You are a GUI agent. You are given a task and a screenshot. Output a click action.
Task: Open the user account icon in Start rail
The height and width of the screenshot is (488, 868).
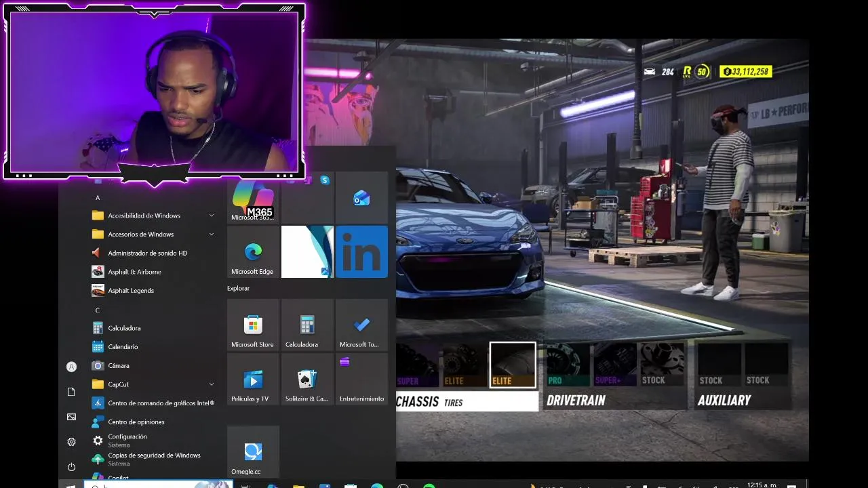[71, 367]
